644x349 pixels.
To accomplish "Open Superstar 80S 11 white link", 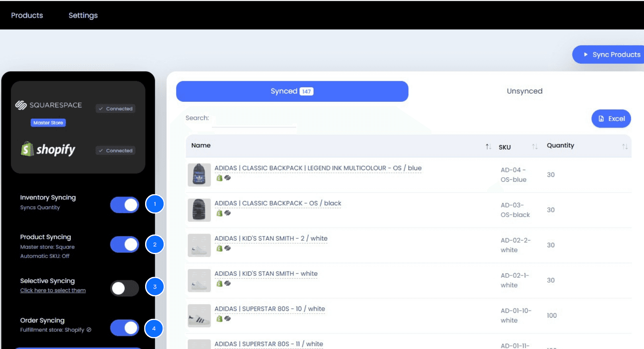I will click(269, 344).
